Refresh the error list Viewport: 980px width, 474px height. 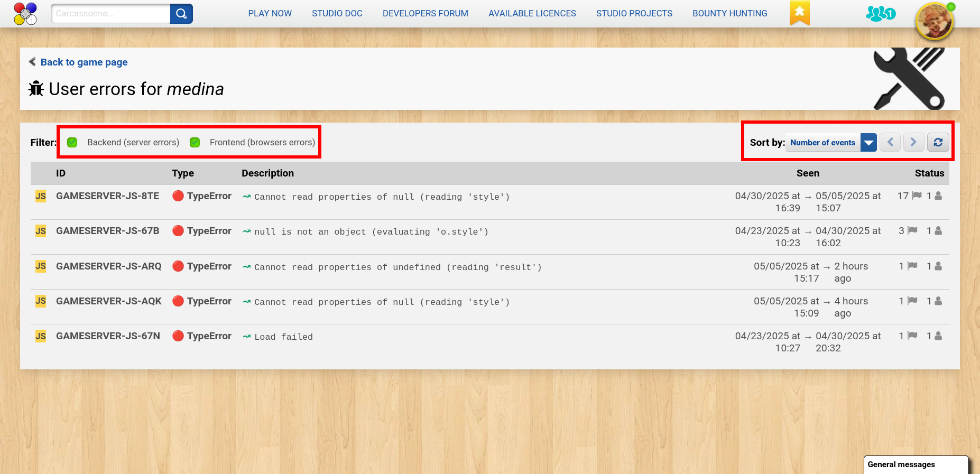938,142
